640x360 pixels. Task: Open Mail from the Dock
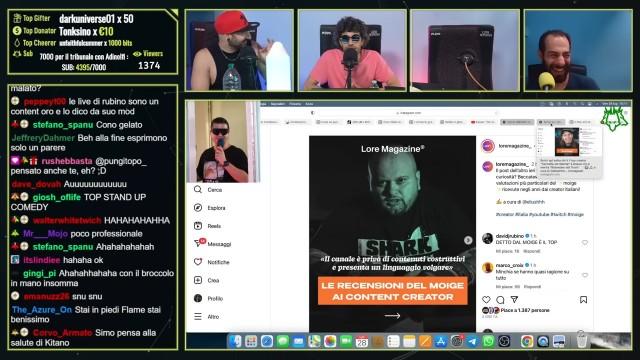tap(298, 341)
